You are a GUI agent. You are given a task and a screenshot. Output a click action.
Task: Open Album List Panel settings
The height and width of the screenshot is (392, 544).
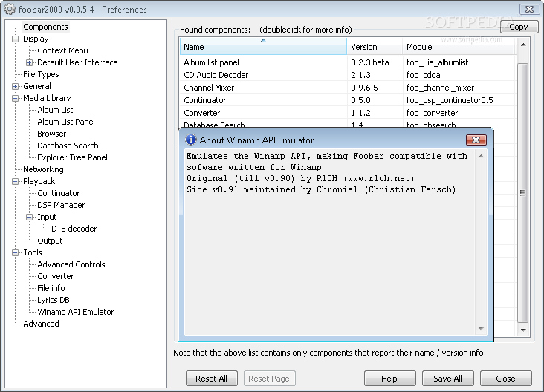pos(66,122)
